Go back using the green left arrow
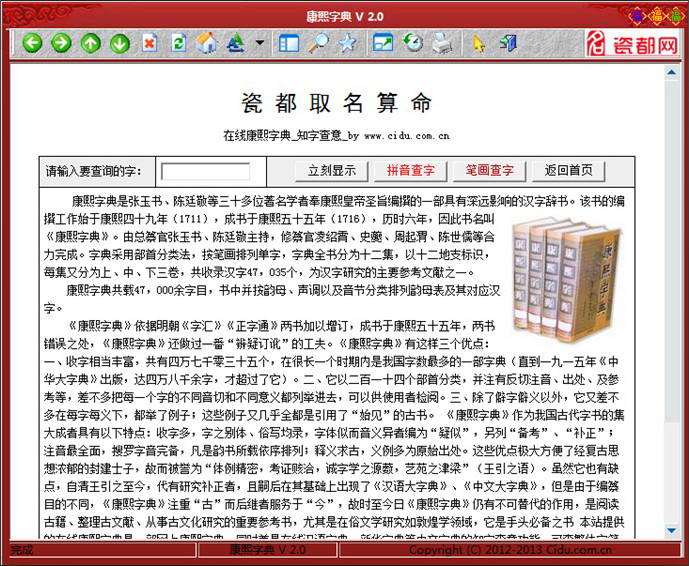The width and height of the screenshot is (689, 566). coord(33,43)
